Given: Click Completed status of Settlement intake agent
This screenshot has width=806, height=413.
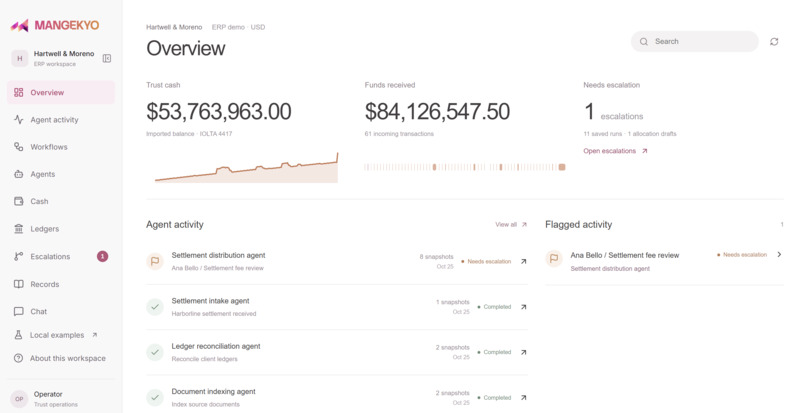Looking at the screenshot, I should pos(494,307).
